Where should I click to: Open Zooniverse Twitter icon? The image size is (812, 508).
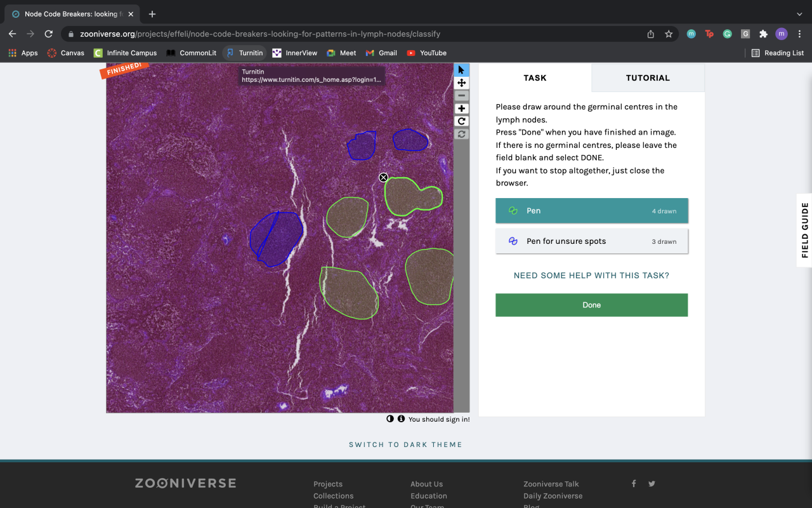[x=652, y=484]
